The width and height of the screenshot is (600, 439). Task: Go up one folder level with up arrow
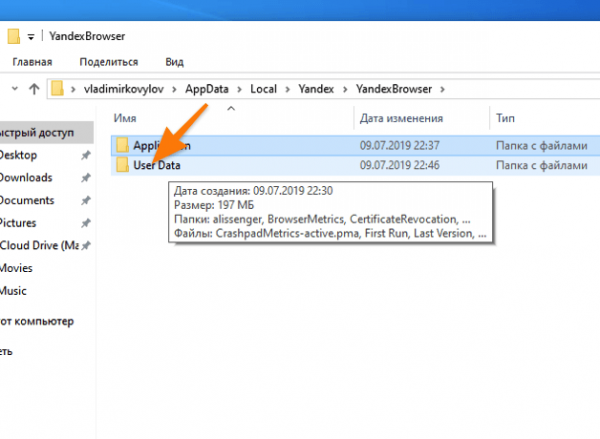coord(34,89)
